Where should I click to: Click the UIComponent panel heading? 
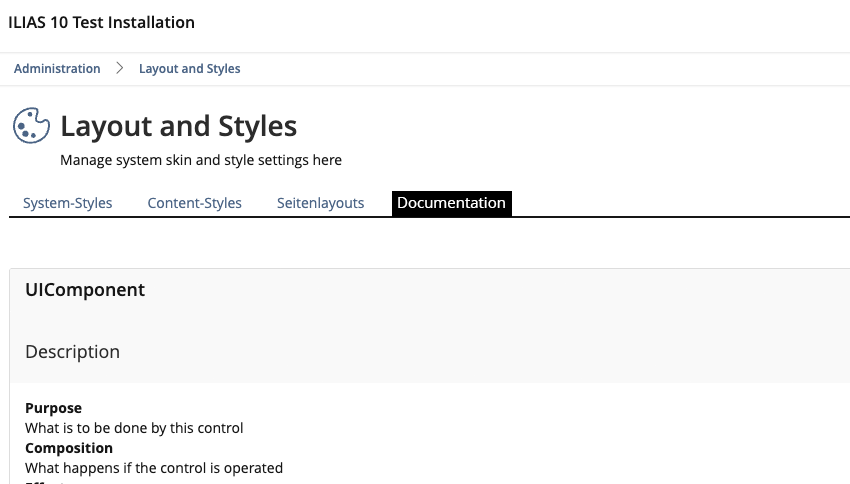[x=85, y=290]
